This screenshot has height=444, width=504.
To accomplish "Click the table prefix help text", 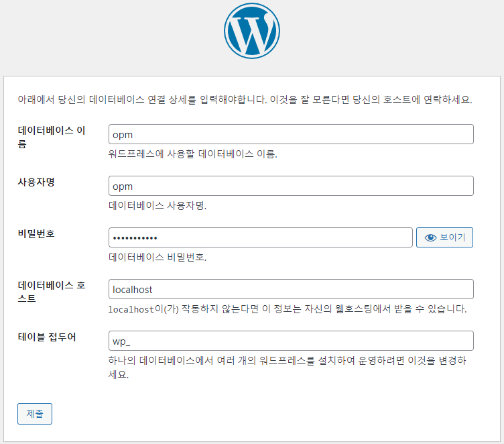I will pyautogui.click(x=287, y=367).
